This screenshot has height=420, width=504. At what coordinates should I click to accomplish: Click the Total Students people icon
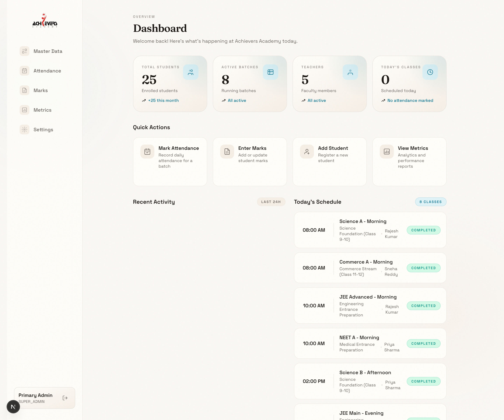(191, 72)
